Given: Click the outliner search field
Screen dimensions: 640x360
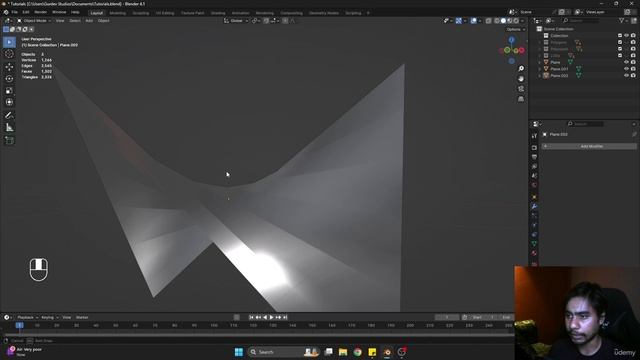Looking at the screenshot, I should (581, 20).
